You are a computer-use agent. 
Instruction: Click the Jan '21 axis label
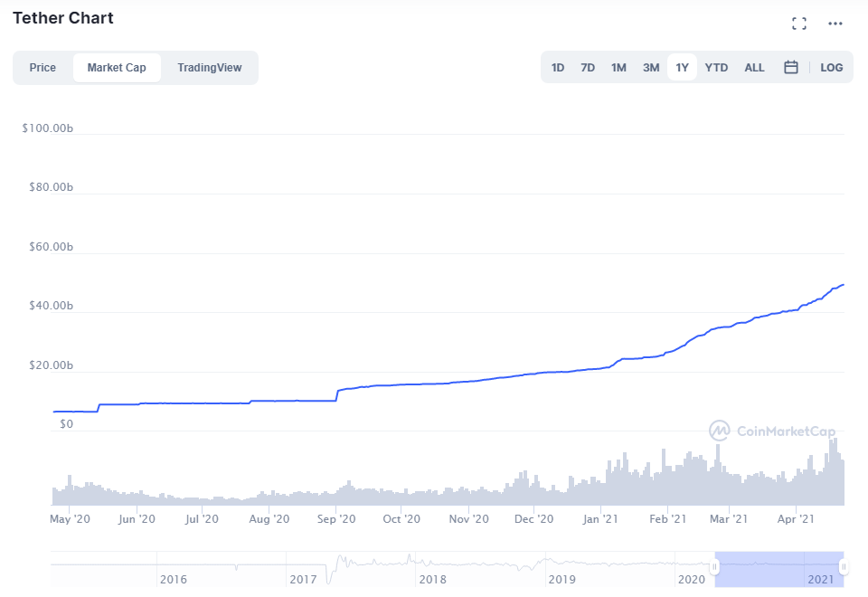[600, 519]
